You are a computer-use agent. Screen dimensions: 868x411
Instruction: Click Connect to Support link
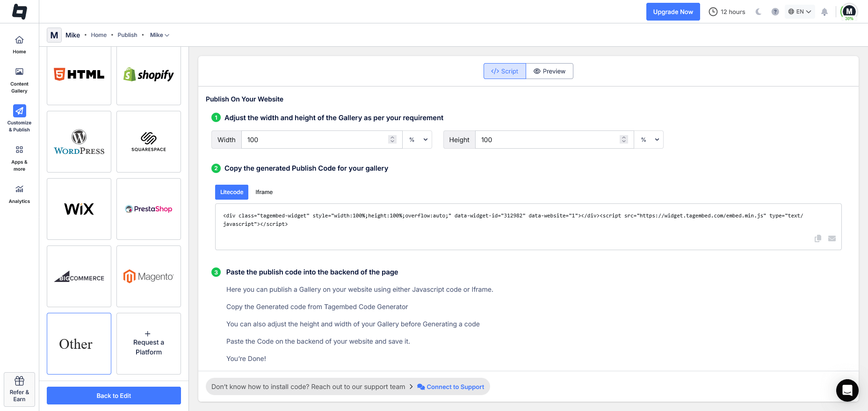pyautogui.click(x=451, y=387)
